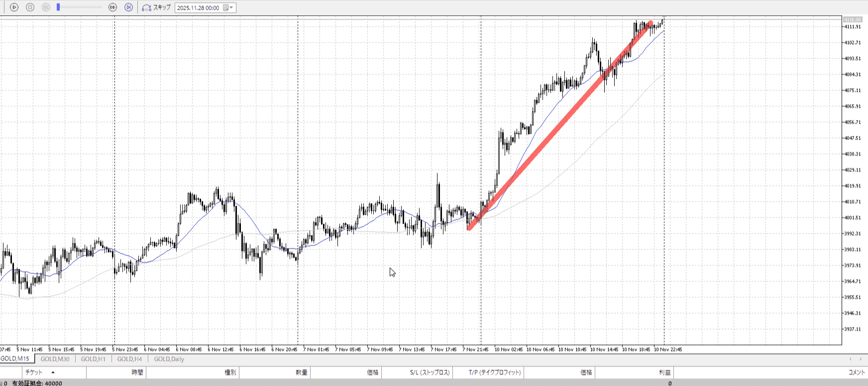Sort by the チケット column header
868x386 pixels.
coord(34,372)
